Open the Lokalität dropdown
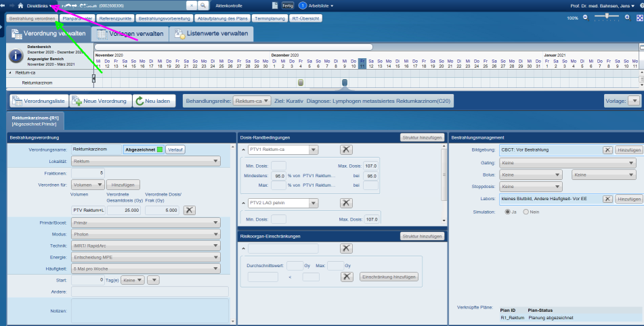 pyautogui.click(x=215, y=162)
